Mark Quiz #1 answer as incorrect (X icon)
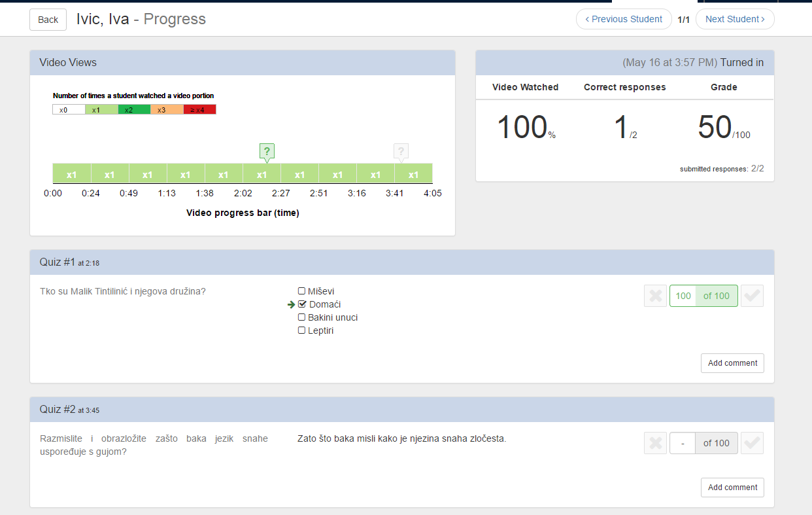 (x=655, y=296)
